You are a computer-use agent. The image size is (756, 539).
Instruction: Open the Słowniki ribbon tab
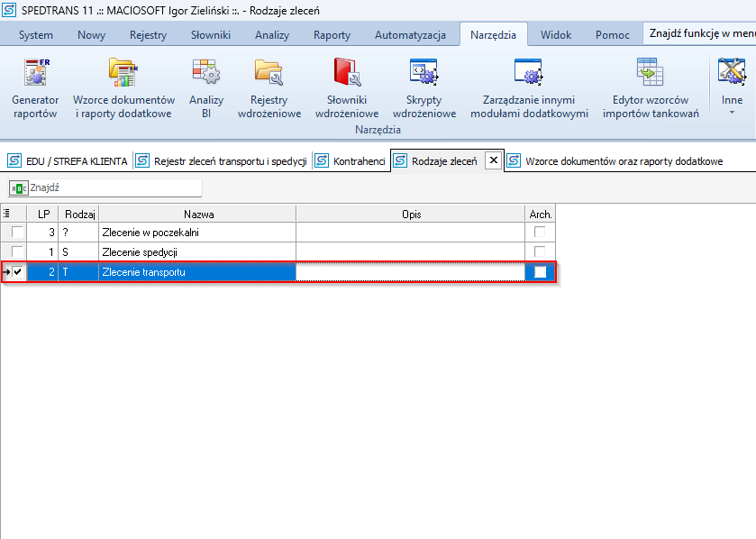(x=210, y=35)
